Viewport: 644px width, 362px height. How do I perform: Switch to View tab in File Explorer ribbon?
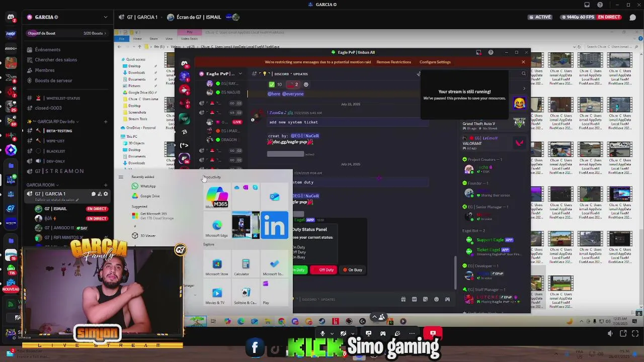tap(169, 39)
